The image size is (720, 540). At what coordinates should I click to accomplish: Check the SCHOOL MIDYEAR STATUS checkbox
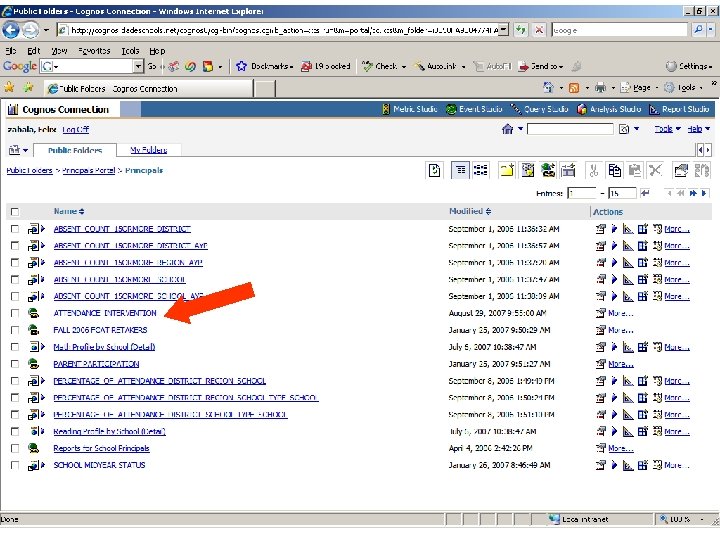[15, 465]
